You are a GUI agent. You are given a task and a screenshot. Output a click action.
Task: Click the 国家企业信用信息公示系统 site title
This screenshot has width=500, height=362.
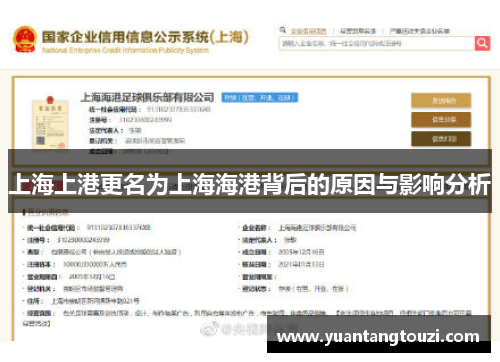pyautogui.click(x=145, y=37)
